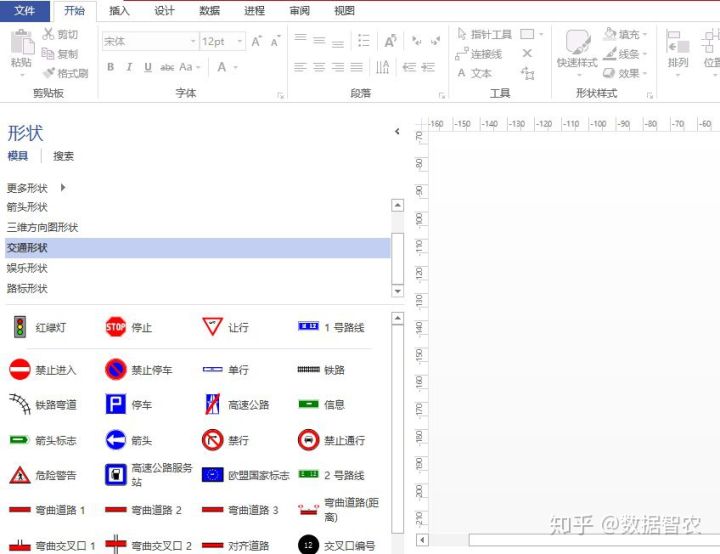Image resolution: width=720 pixels, height=554 pixels.
Task: Toggle underline text formatting
Action: (x=148, y=67)
